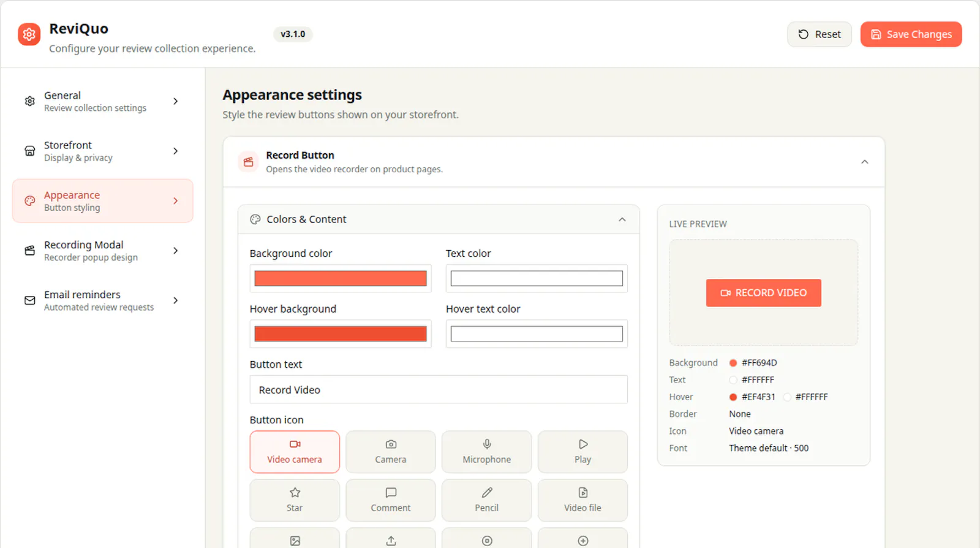Choose the upload arrow icon option
The image size is (980, 548).
point(390,538)
